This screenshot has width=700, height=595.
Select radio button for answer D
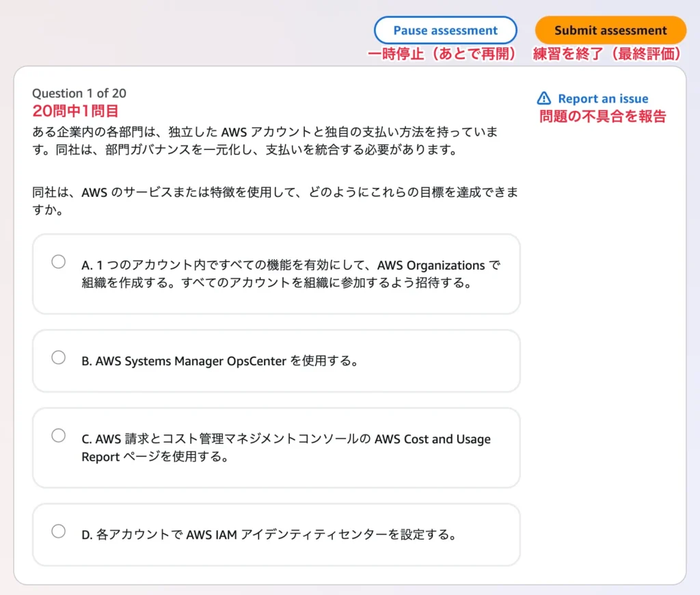[x=59, y=531]
